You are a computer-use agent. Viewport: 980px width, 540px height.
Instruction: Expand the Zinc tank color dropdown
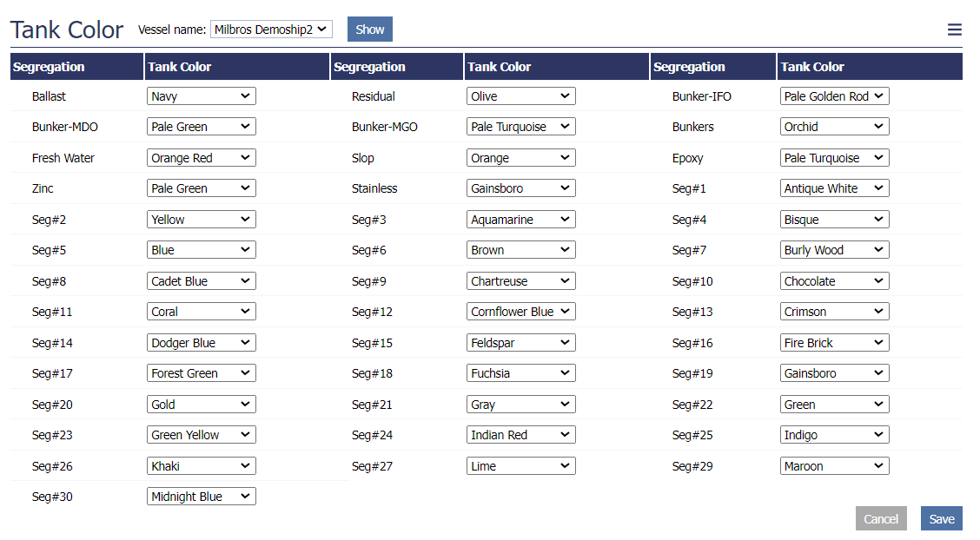[201, 188]
